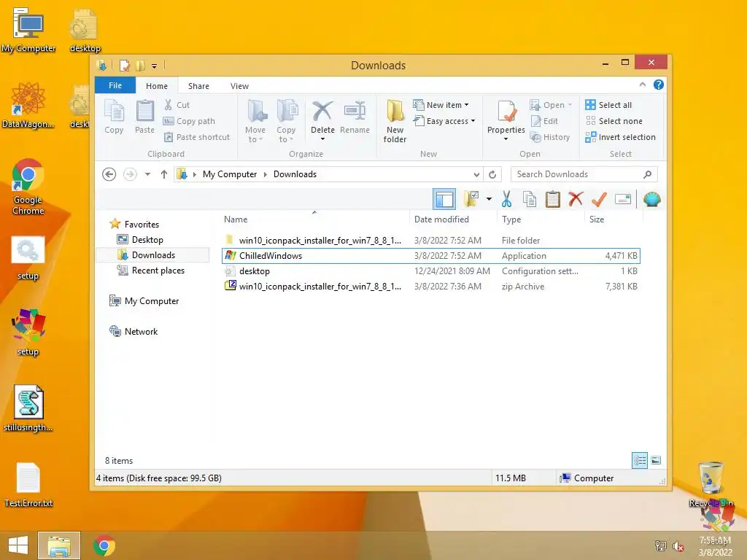Customize Quick Access Toolbar dropdown arrow
747x560 pixels.
point(155,66)
